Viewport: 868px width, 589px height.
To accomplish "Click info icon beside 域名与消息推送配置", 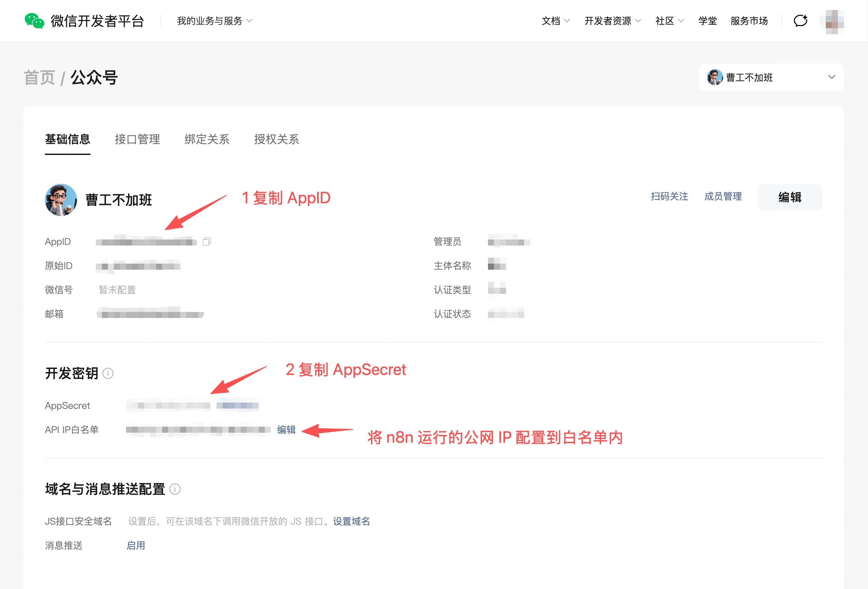I will click(175, 489).
